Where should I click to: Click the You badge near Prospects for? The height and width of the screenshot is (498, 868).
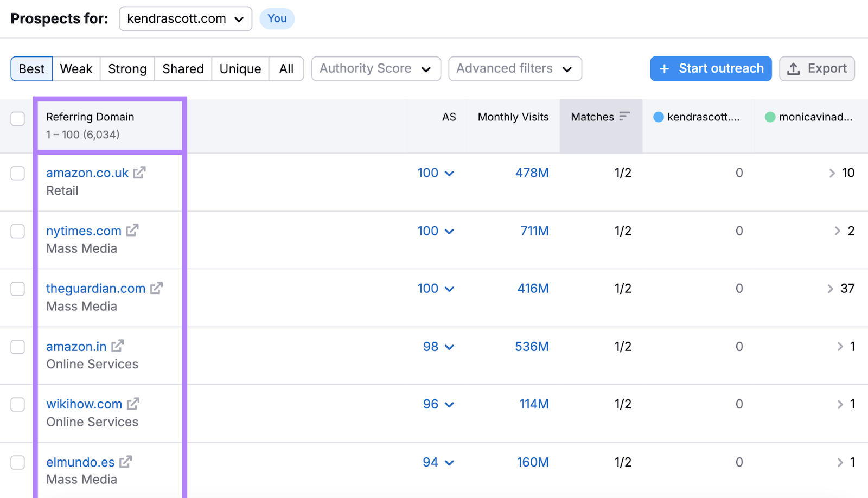click(x=277, y=18)
